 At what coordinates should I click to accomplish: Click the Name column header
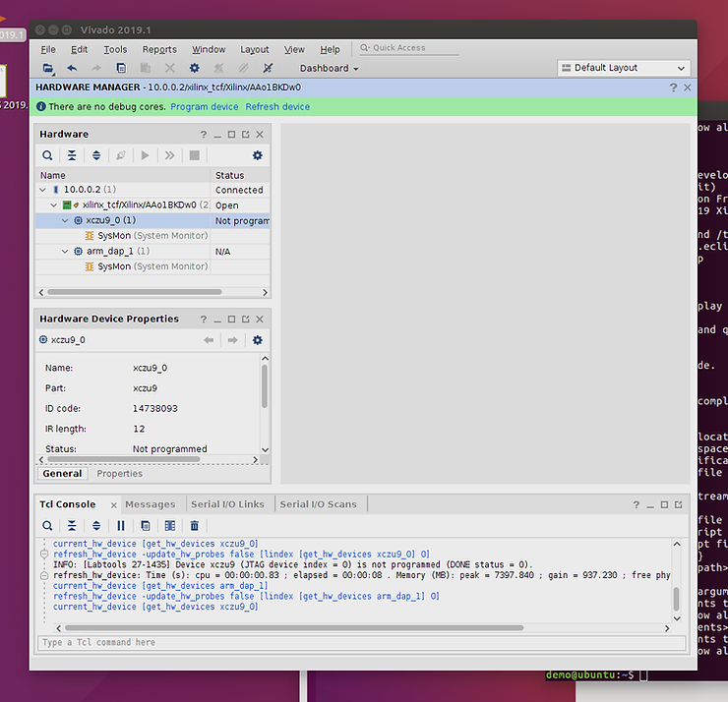[x=123, y=175]
